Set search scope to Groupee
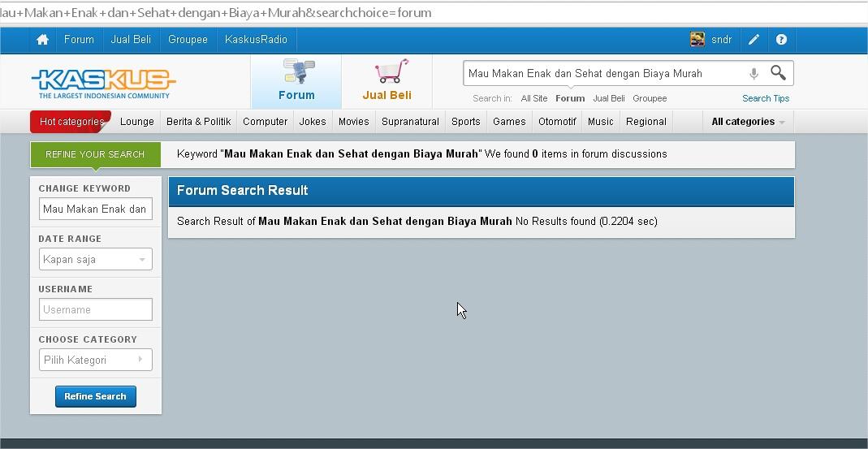 click(x=650, y=98)
